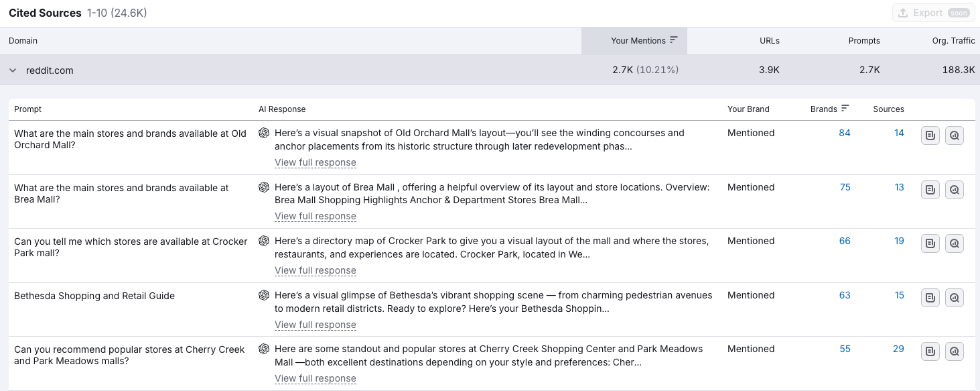Open magnifier analysis icon for Cherry Creek row
Viewport: 980px width, 391px height.
[x=955, y=351]
